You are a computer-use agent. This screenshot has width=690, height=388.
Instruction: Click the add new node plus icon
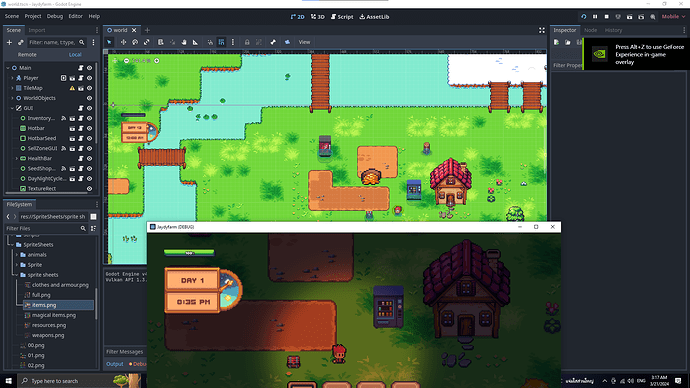[9, 42]
